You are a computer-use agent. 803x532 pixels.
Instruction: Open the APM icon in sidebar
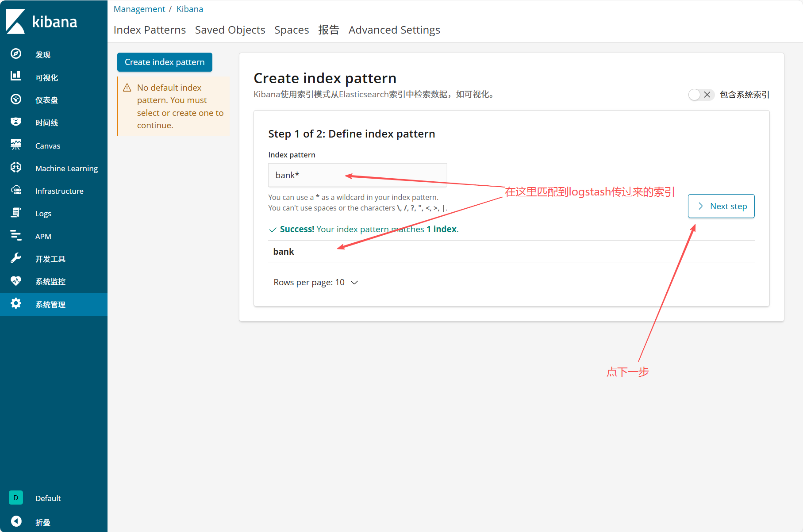[16, 235]
